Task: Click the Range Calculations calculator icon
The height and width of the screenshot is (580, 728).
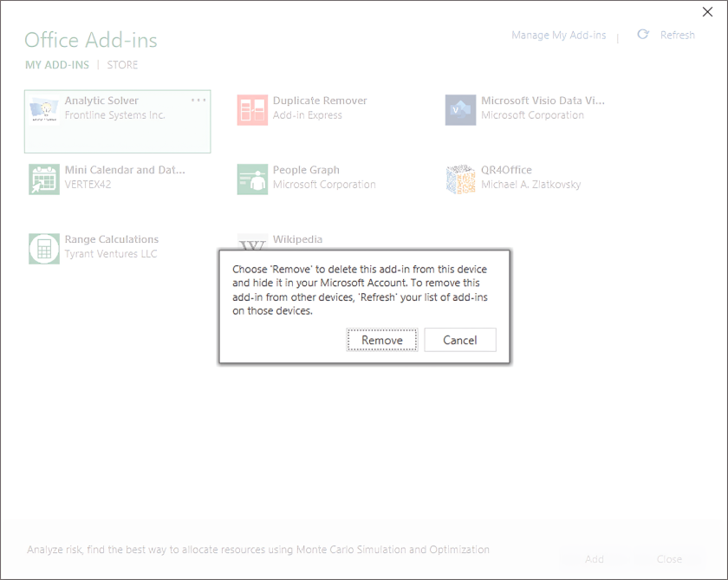Action: coord(44,249)
